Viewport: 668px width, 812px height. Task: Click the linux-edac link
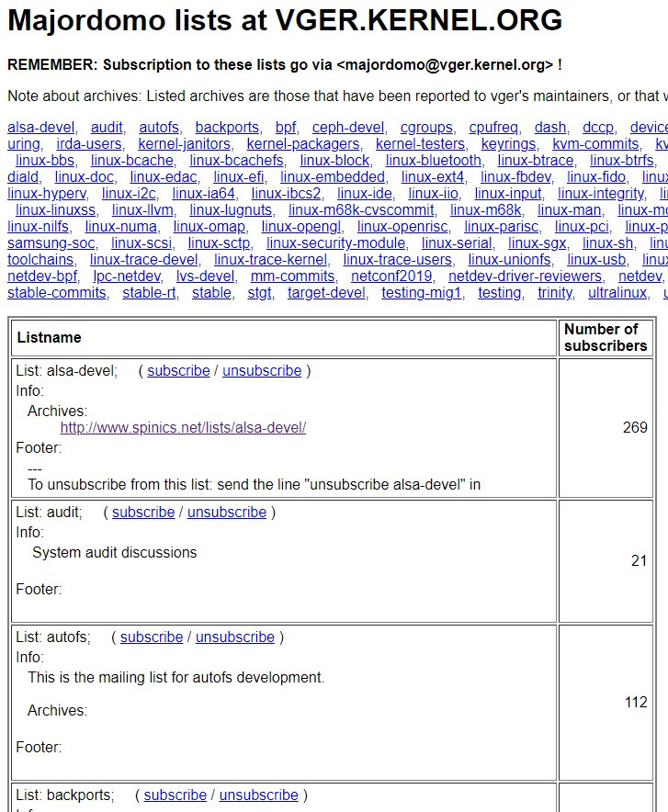click(164, 177)
